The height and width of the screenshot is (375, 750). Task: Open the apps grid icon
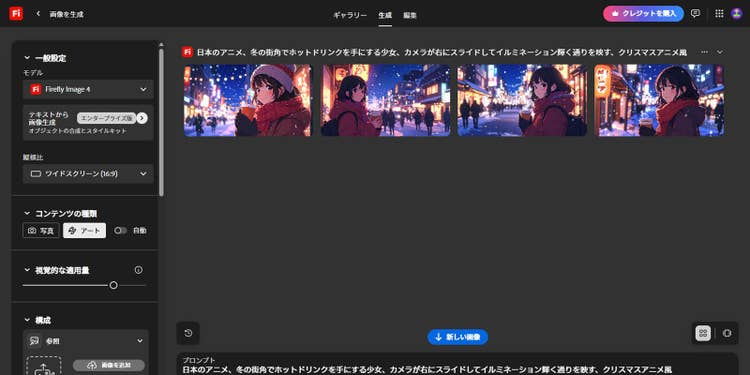[x=719, y=13]
